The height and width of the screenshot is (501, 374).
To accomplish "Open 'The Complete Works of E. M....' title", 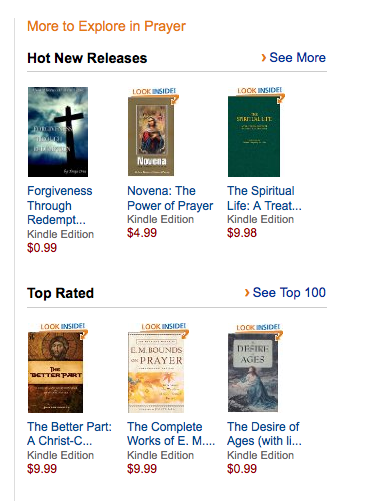I will (x=171, y=434).
